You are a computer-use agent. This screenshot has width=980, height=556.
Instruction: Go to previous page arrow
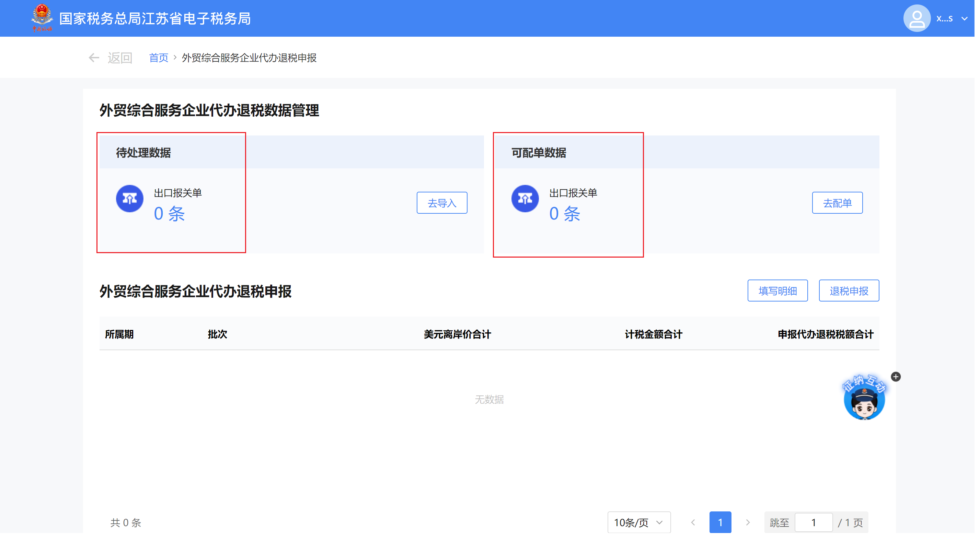pyautogui.click(x=693, y=522)
